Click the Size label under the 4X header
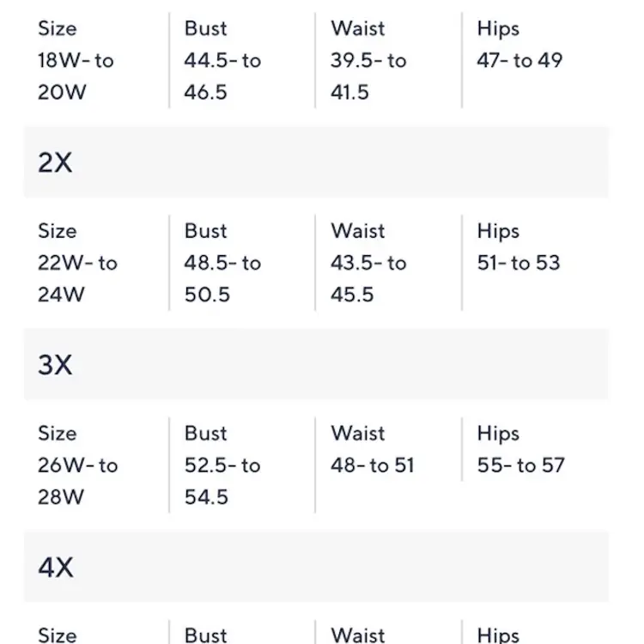The height and width of the screenshot is (644, 644). coord(57,635)
